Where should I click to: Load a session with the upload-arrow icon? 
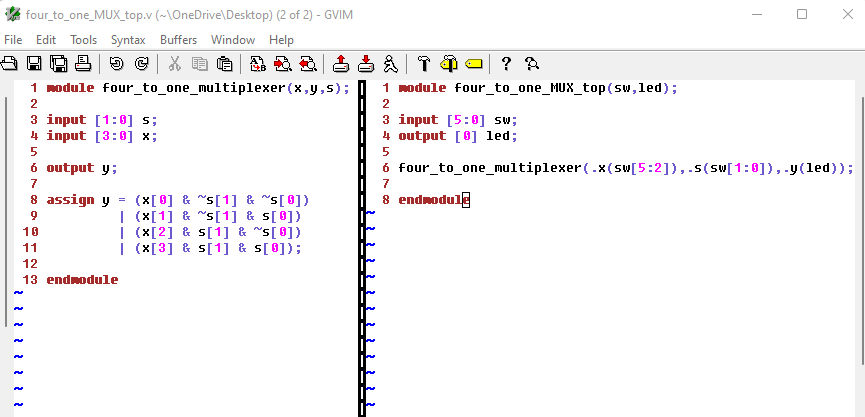pos(341,64)
